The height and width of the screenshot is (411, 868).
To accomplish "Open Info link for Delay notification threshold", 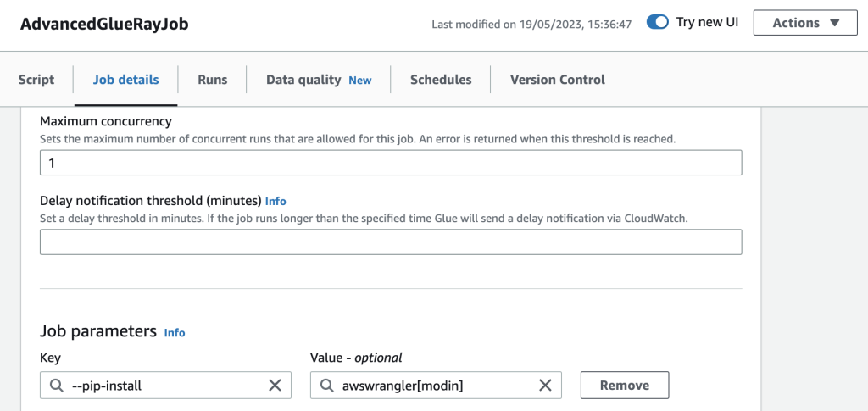I will [275, 201].
